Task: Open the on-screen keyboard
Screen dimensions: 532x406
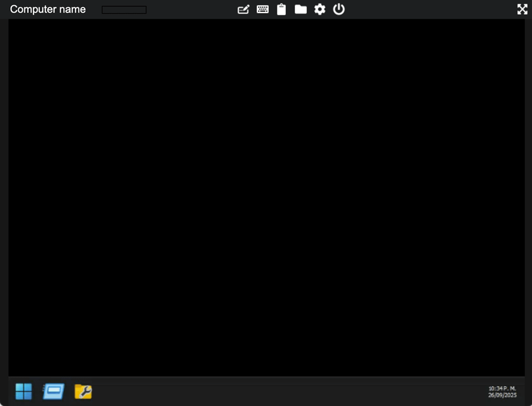Action: tap(262, 9)
